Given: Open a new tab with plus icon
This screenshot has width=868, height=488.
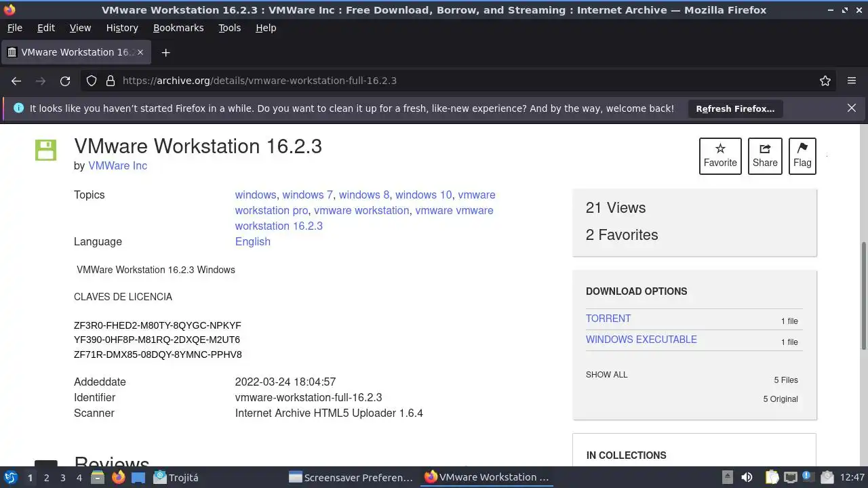Looking at the screenshot, I should [x=165, y=52].
